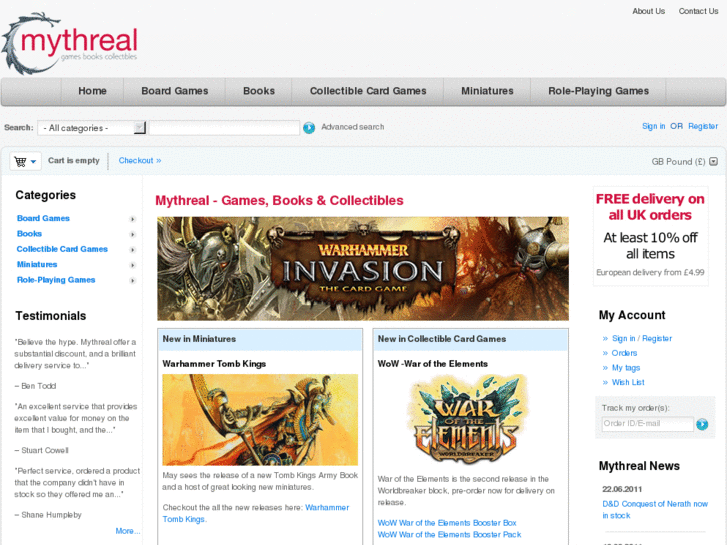Open D&D Conquest of Nerath news link
Viewport: 727px width, 545px height.
[x=655, y=510]
